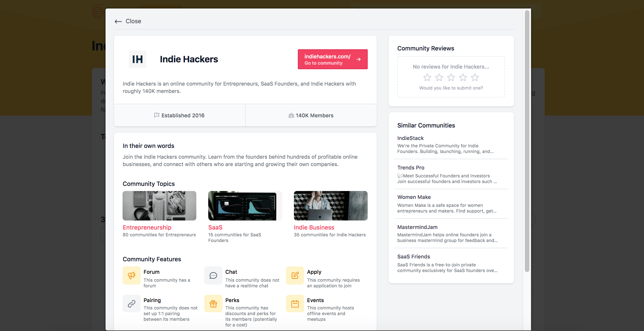Click the back arrow next to Close
The image size is (644, 331).
tap(118, 22)
